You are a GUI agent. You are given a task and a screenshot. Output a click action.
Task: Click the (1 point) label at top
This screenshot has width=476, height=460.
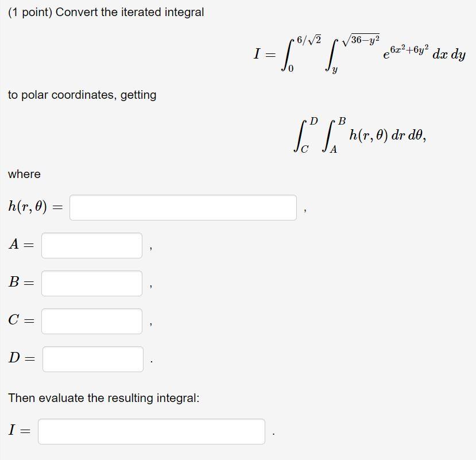24,11
